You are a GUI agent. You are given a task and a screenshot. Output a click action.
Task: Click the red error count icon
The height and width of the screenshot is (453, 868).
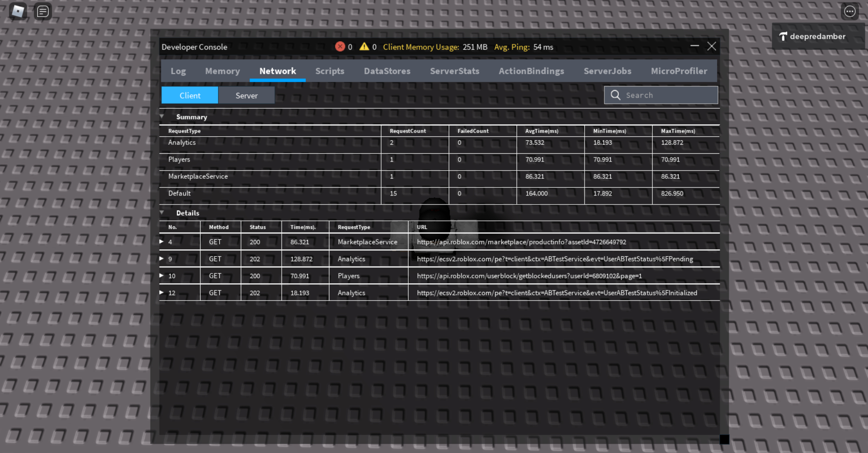pyautogui.click(x=340, y=46)
